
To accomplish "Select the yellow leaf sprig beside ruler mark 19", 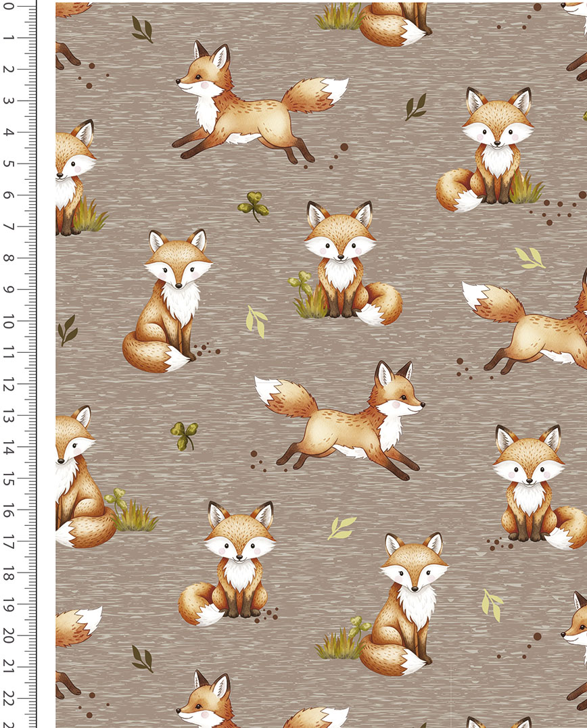I will (x=492, y=604).
